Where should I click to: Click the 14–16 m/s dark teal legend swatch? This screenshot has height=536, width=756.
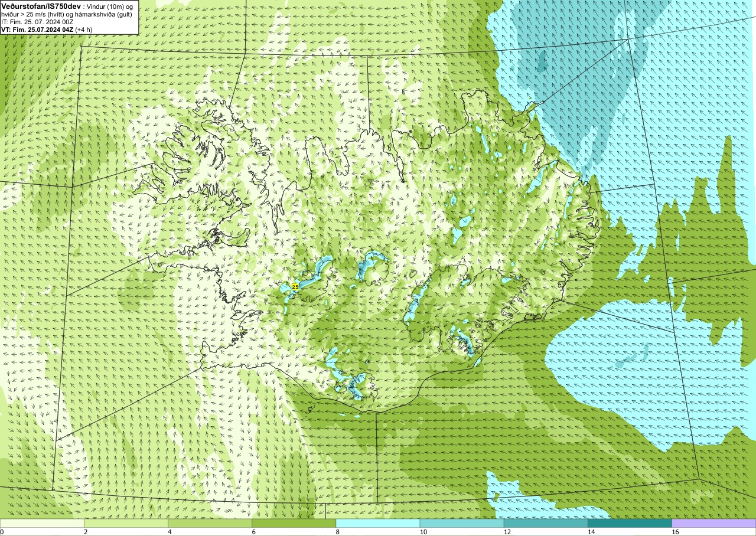click(x=630, y=523)
